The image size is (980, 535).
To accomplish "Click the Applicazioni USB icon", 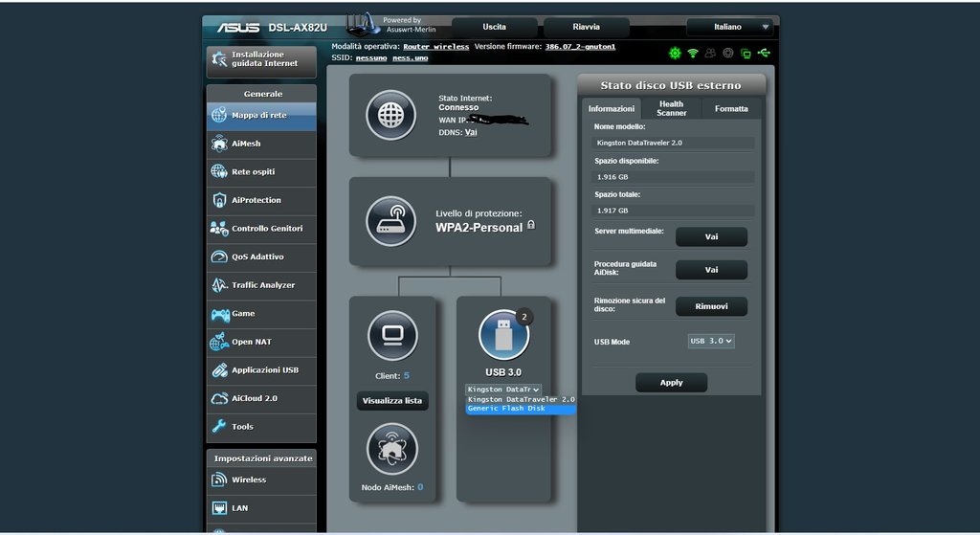I will pyautogui.click(x=219, y=370).
